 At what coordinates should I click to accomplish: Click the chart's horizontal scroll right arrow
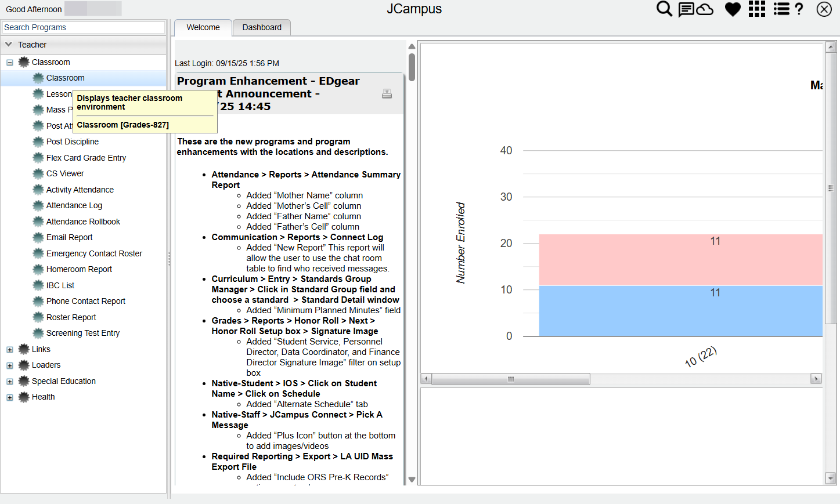coord(816,379)
